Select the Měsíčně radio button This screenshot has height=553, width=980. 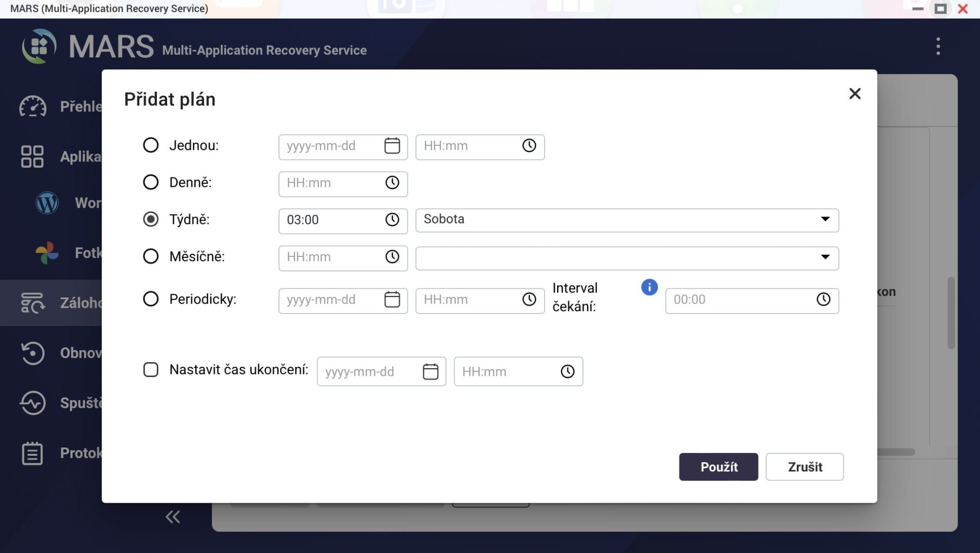pyautogui.click(x=151, y=256)
